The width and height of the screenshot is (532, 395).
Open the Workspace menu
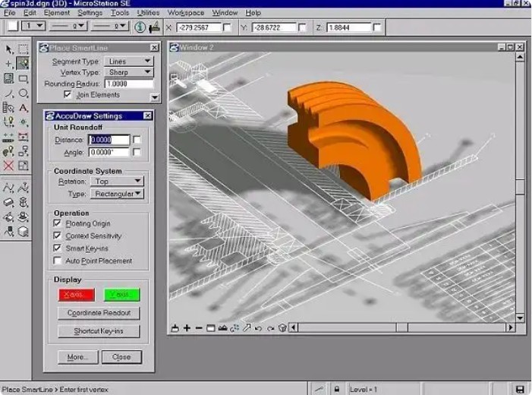click(x=185, y=13)
